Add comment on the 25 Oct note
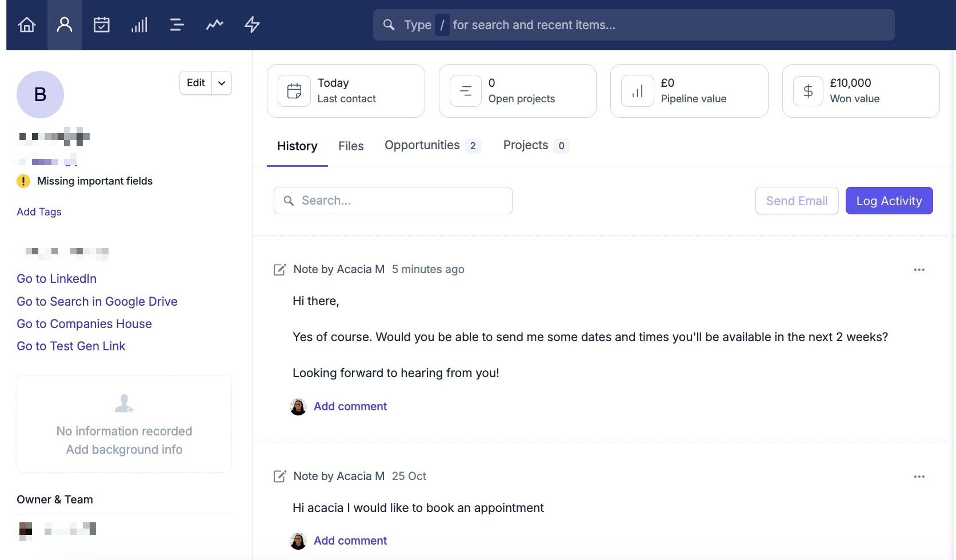Viewport: 956px width, 560px height. click(350, 541)
